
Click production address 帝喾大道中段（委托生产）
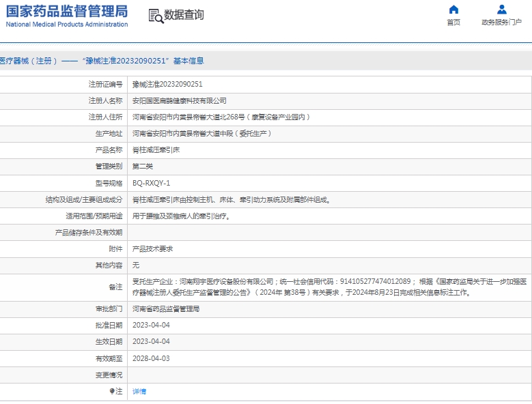pyautogui.click(x=201, y=134)
